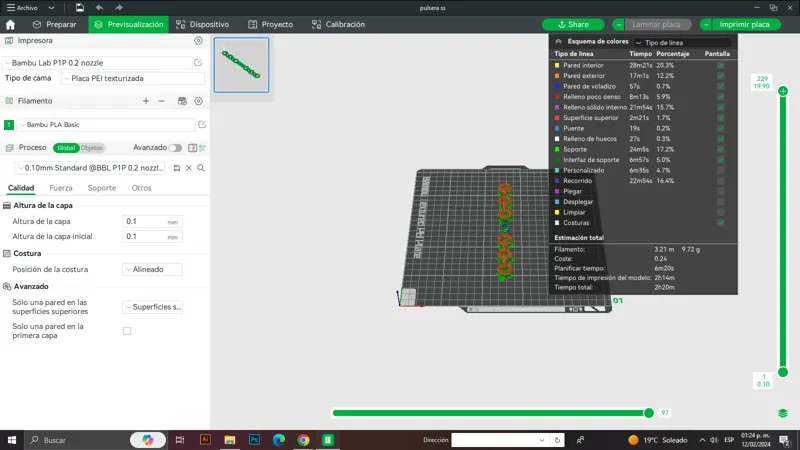Check 'Solo una pared en la primera capa'

point(127,331)
